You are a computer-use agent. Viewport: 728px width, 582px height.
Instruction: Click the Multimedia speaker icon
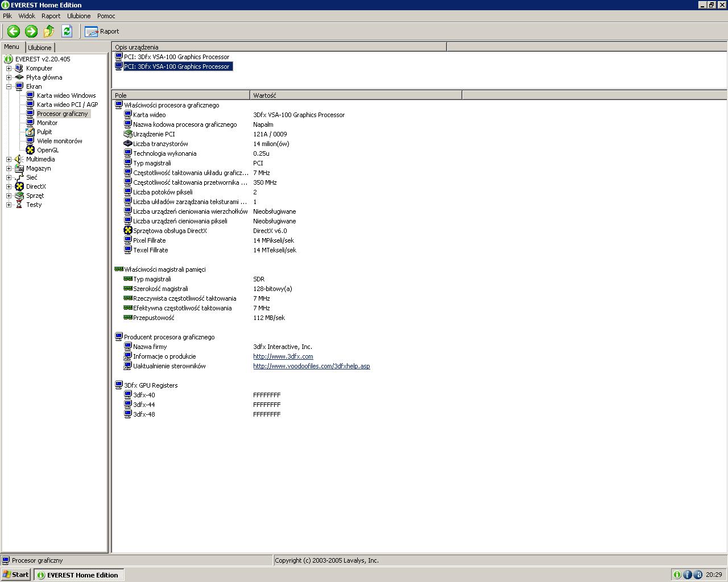(x=19, y=159)
